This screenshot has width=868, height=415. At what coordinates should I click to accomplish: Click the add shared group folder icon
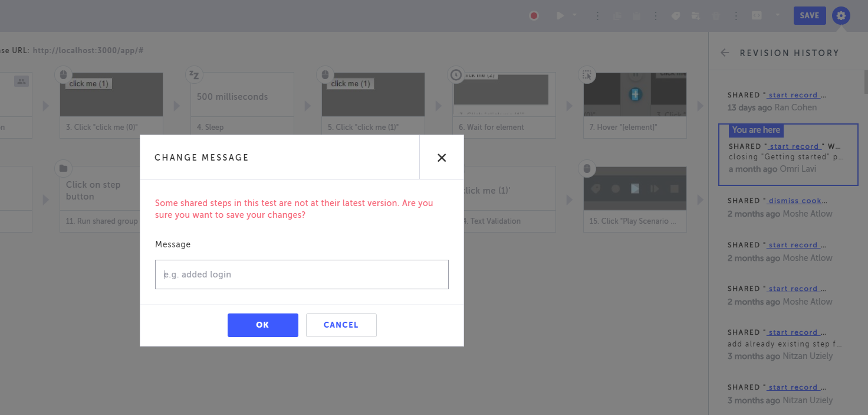pyautogui.click(x=696, y=16)
